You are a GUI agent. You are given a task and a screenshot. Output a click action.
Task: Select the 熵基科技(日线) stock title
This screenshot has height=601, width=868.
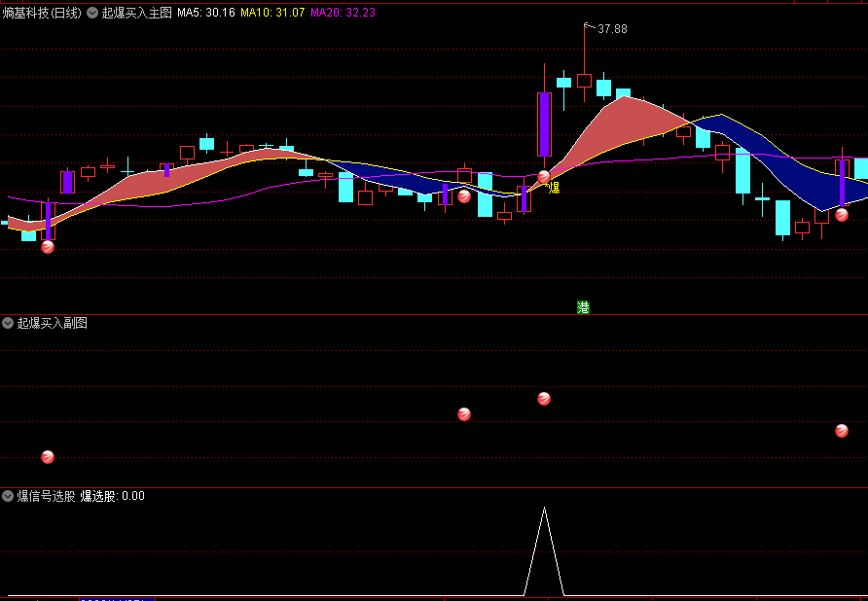point(42,13)
